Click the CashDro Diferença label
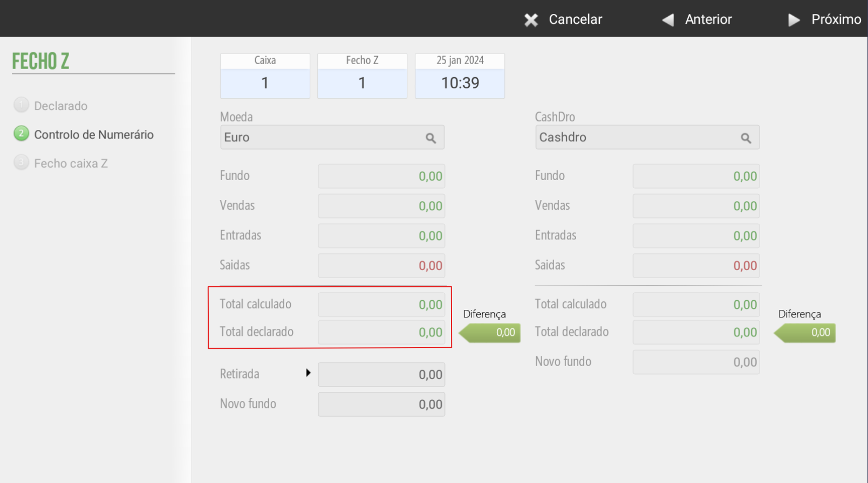 [x=799, y=314]
